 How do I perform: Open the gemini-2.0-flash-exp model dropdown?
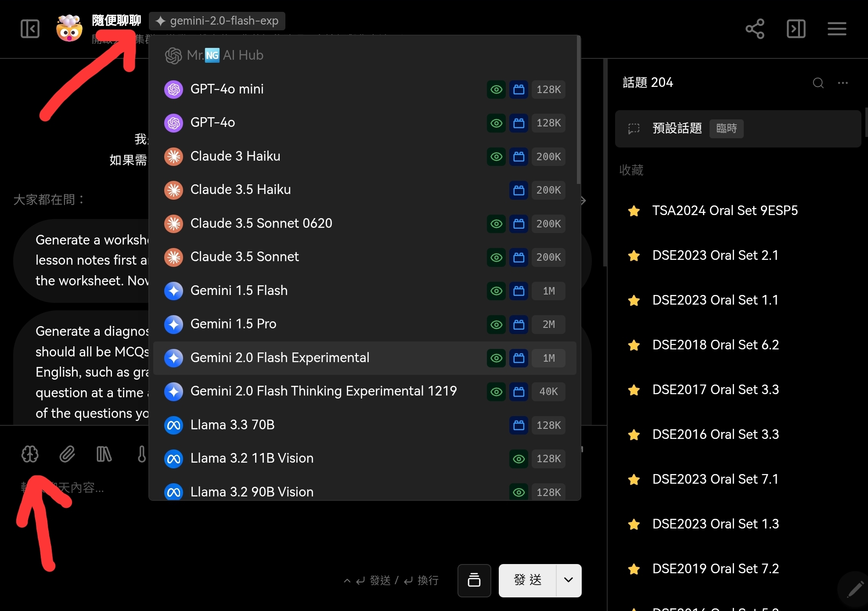pyautogui.click(x=217, y=21)
